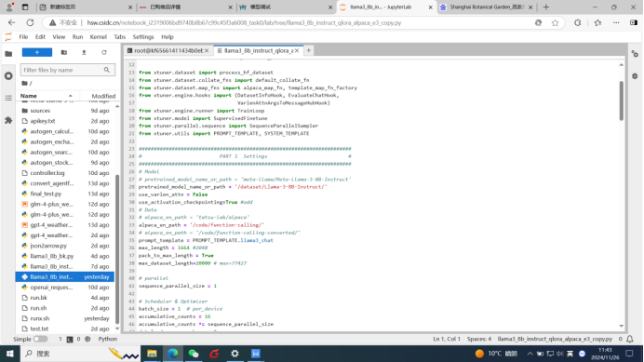Image resolution: width=644 pixels, height=362 pixels.
Task: Click the root folder breadcrumb icon
Action: 24,83
